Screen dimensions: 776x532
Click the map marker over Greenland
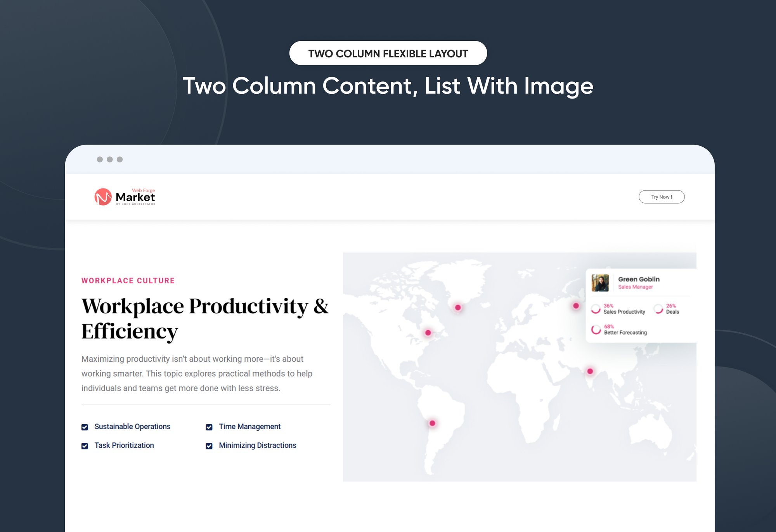pos(458,307)
